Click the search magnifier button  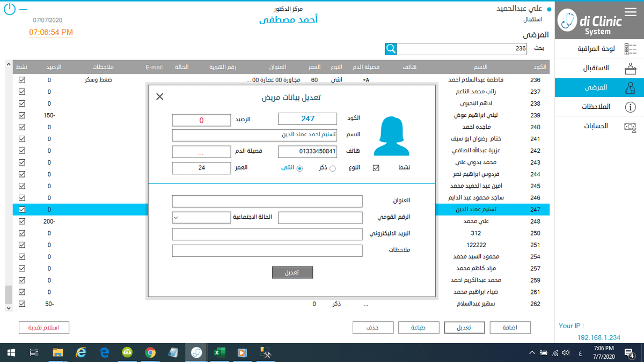tap(391, 49)
